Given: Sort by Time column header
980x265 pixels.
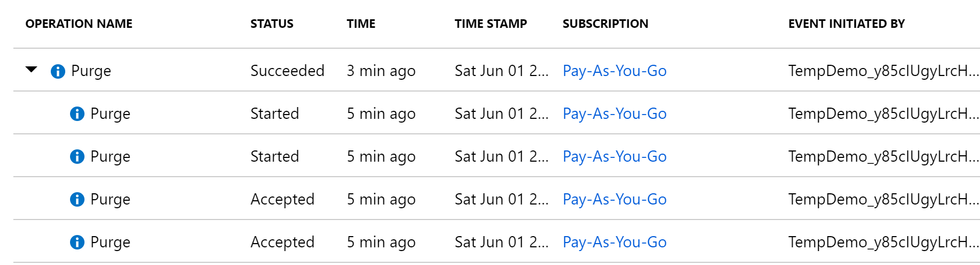Looking at the screenshot, I should click(361, 24).
